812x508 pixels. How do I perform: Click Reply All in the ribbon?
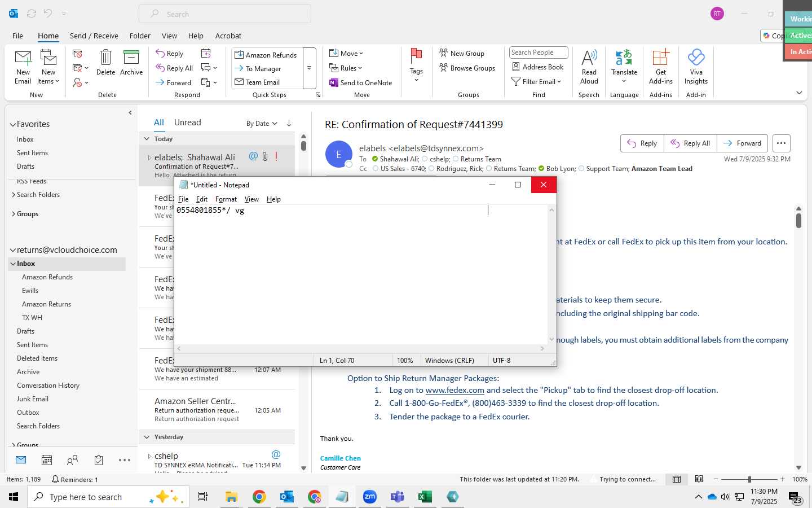pyautogui.click(x=175, y=68)
